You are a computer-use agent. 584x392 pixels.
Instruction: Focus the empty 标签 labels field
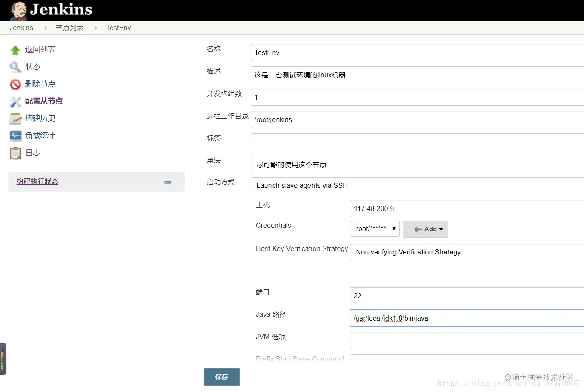[417, 142]
